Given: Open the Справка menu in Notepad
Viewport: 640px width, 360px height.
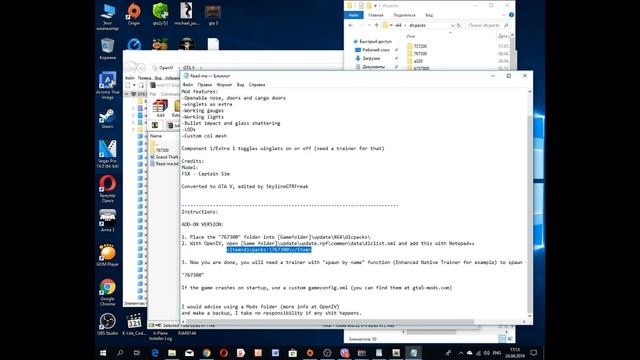Looking at the screenshot, I should click(x=257, y=85).
